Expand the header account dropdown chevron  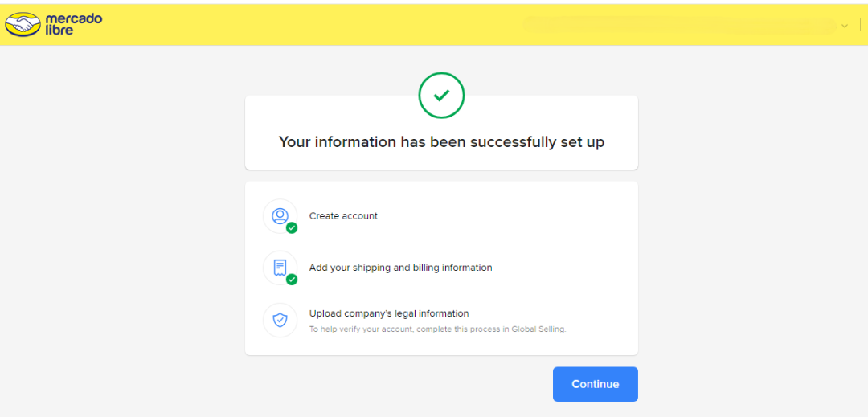point(845,26)
